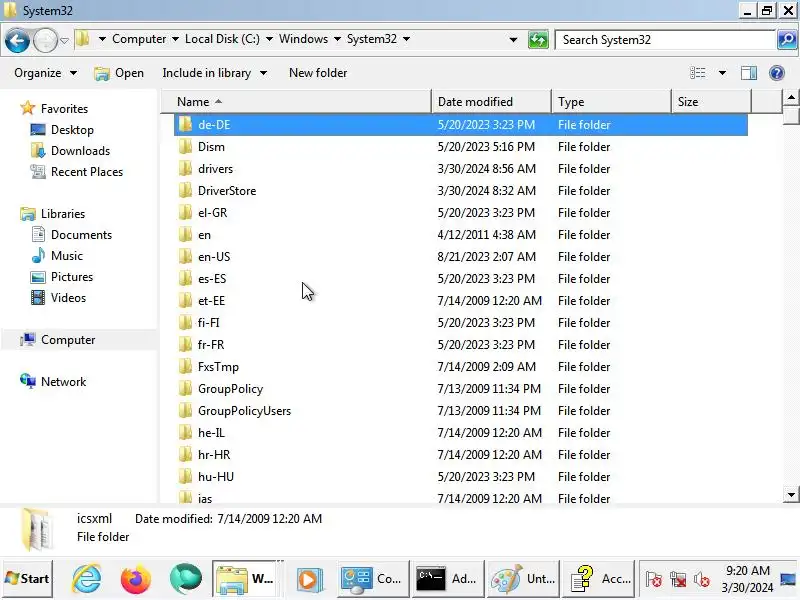Launch Firefox from the taskbar
The width and height of the screenshot is (800, 600).
point(136,579)
